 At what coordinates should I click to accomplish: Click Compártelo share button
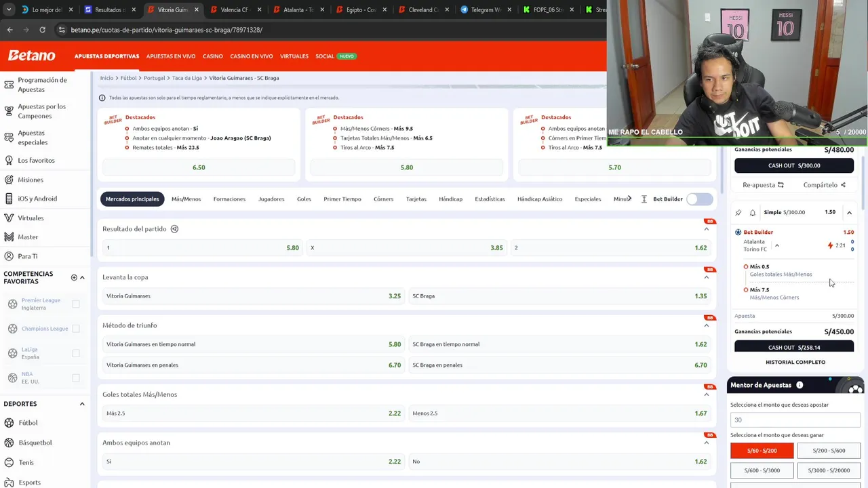(825, 185)
